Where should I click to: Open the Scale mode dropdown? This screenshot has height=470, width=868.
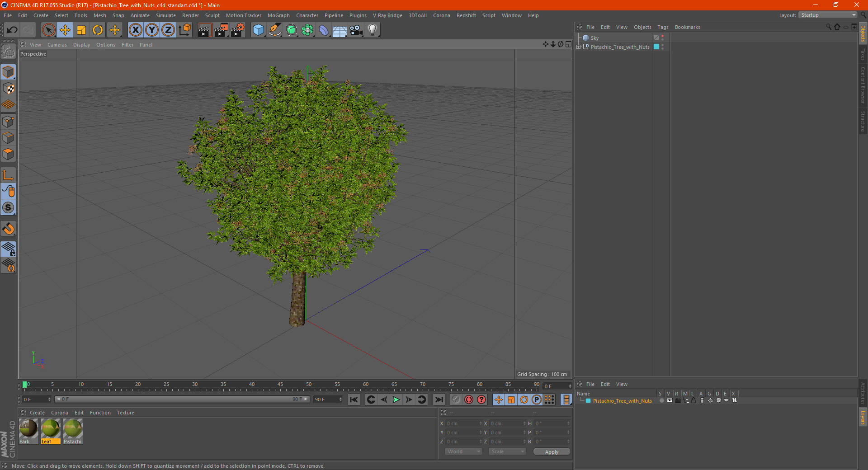(507, 451)
